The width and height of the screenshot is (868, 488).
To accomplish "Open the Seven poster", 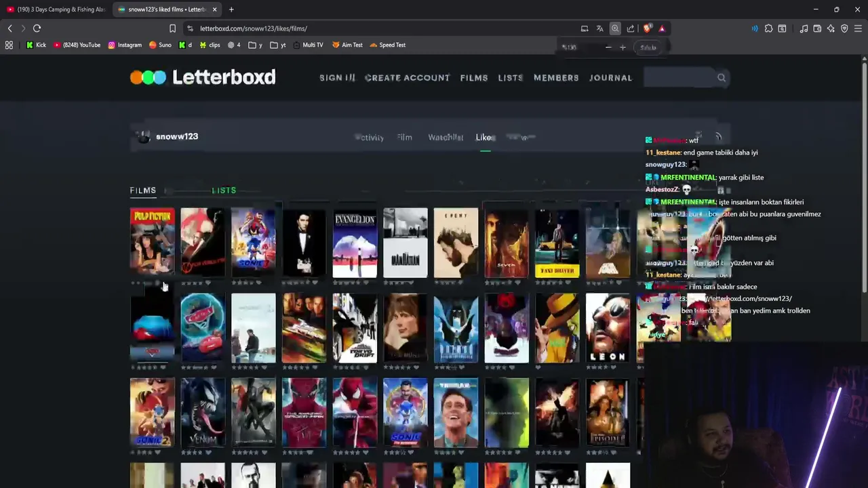I will [x=507, y=243].
